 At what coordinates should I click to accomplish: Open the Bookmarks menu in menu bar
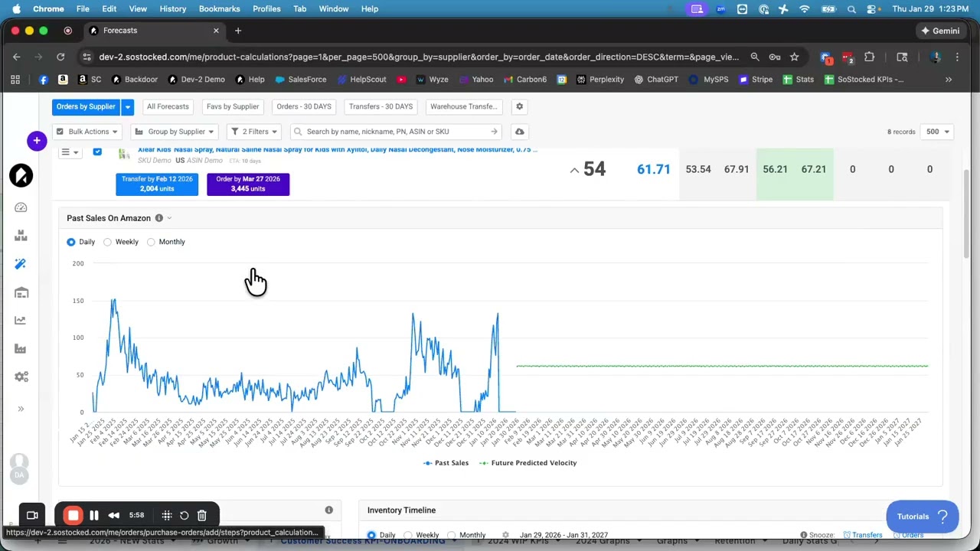tap(219, 8)
